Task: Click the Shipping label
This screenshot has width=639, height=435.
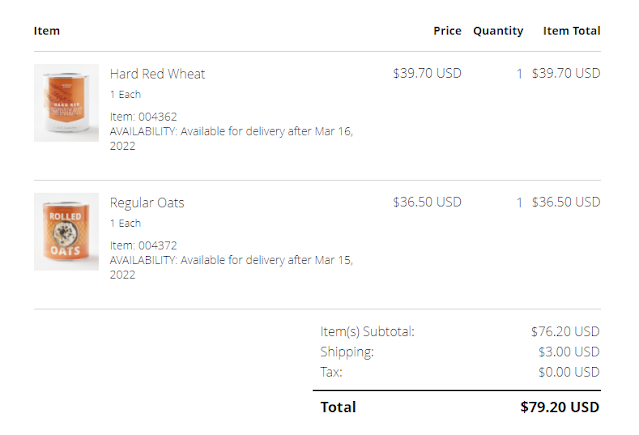Action: [x=347, y=352]
